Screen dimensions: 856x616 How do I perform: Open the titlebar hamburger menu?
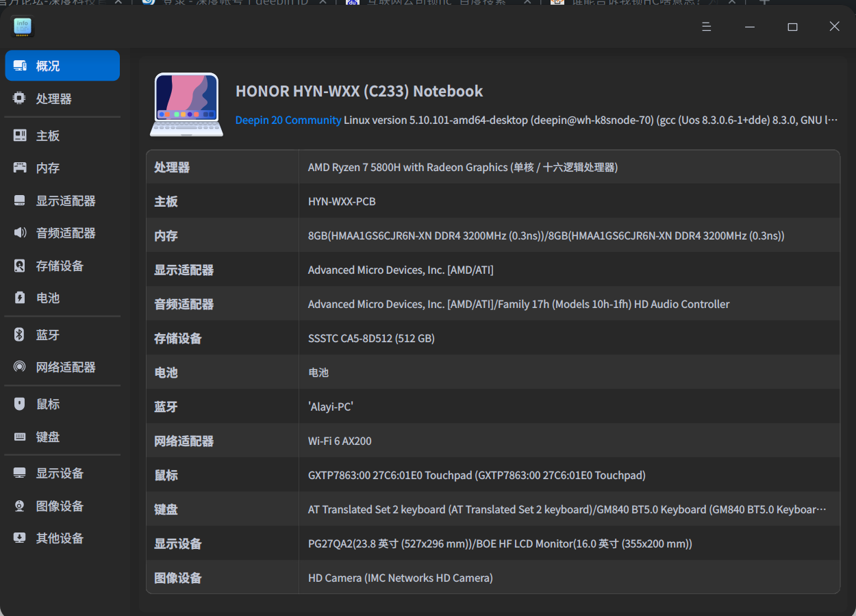(706, 27)
